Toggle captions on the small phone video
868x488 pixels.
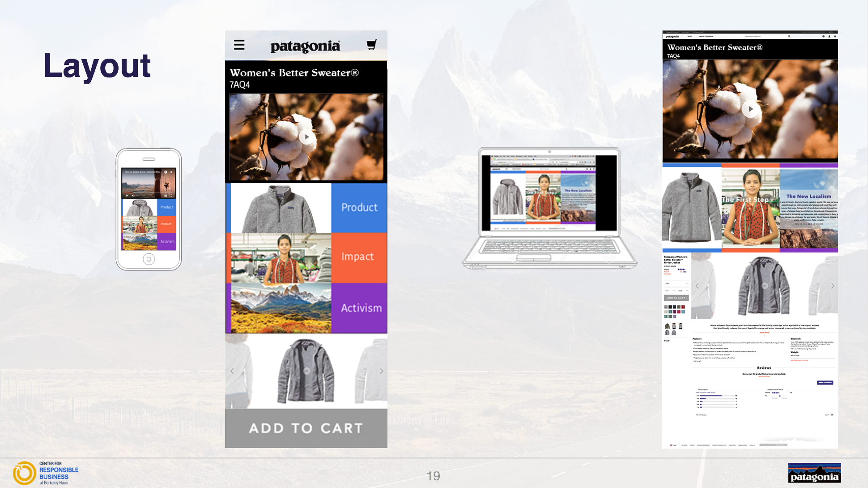point(166,195)
